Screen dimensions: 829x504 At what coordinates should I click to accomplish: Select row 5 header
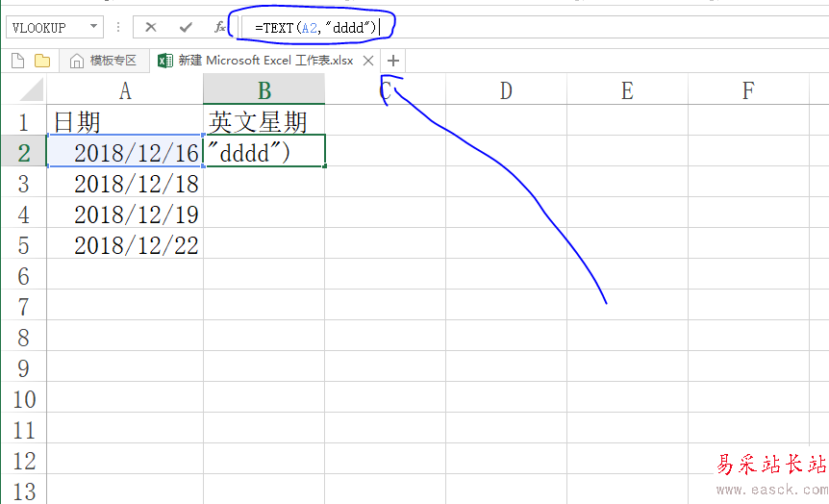click(23, 245)
